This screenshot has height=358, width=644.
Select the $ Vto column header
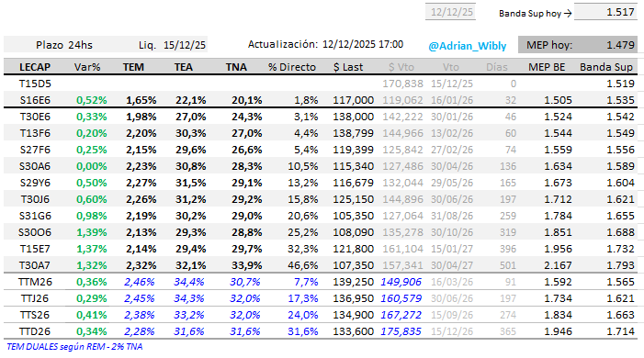(401, 67)
